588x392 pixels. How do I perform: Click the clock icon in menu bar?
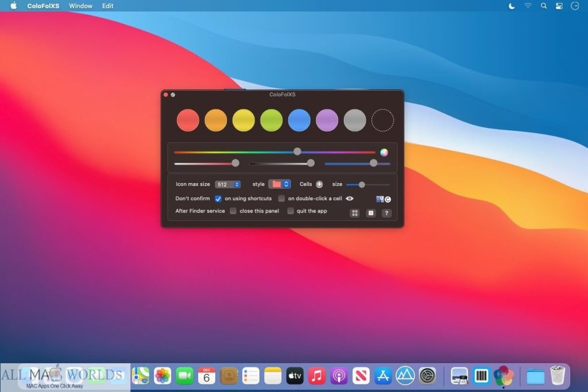click(575, 6)
